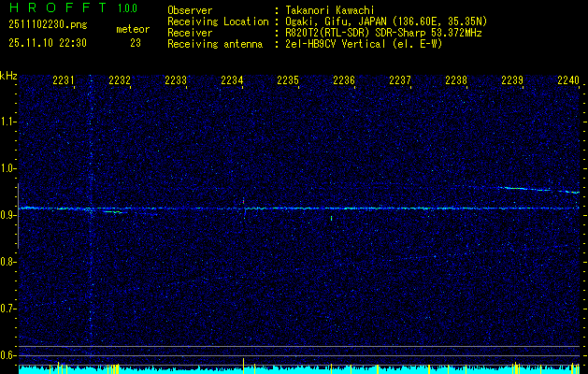Image resolution: width=588 pixels, height=374 pixels.
Task: Click the Receiver label
Action: [x=190, y=33]
